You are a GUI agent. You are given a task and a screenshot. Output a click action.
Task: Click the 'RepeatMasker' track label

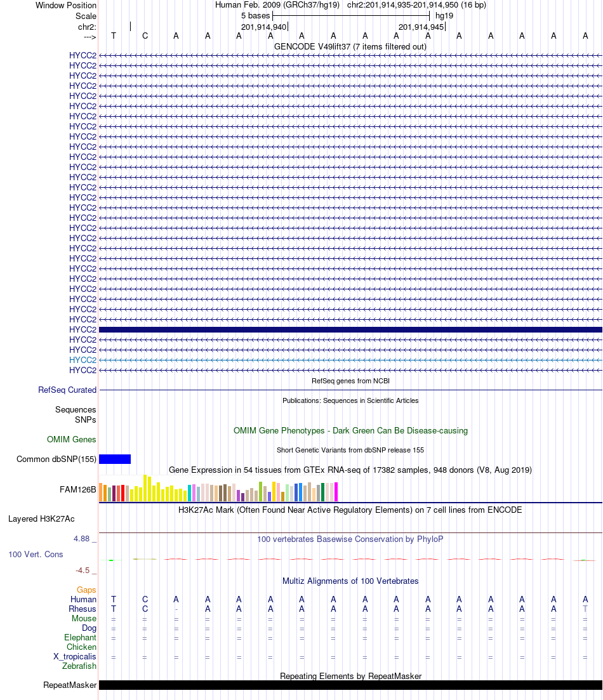[x=70, y=685]
